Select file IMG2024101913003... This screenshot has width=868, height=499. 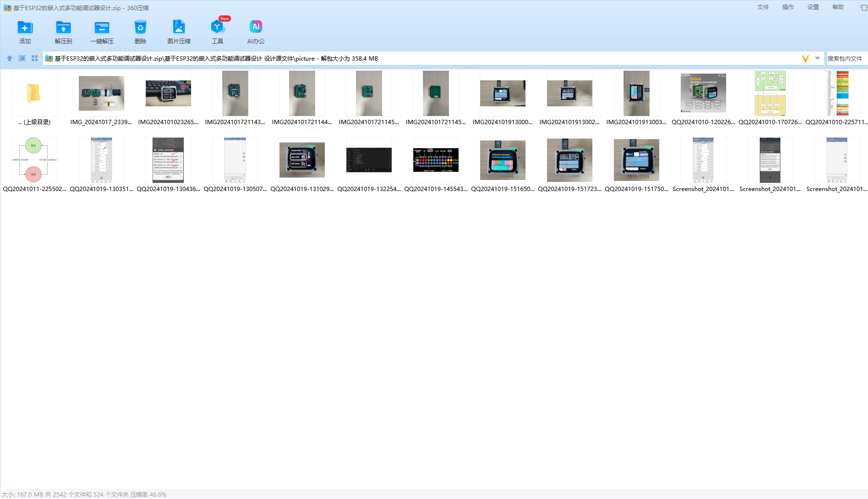point(636,98)
